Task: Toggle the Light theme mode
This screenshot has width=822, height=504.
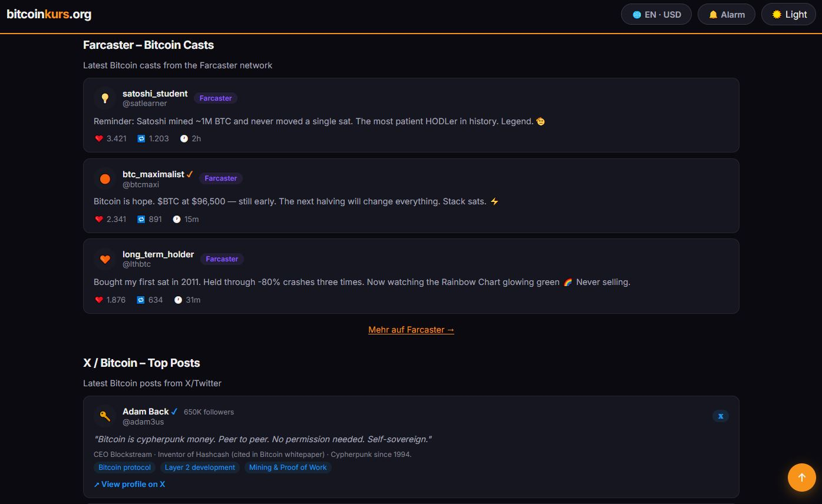Action: [x=789, y=15]
